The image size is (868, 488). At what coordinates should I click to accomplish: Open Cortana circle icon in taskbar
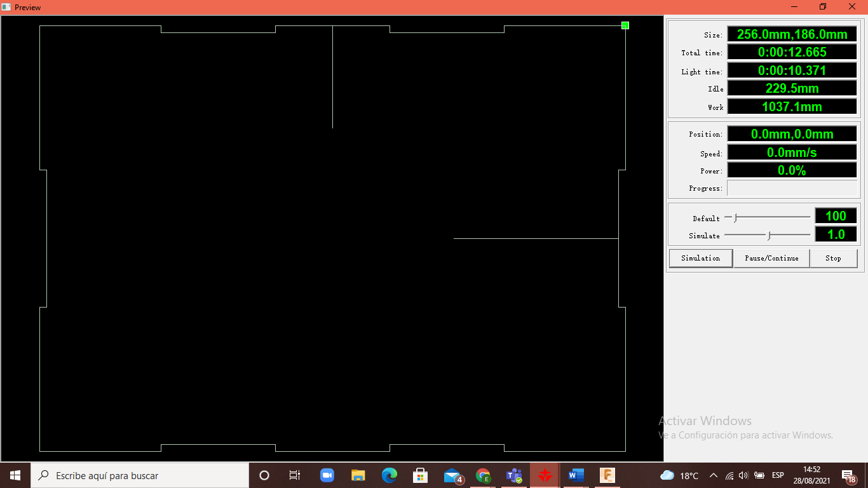[x=264, y=475]
